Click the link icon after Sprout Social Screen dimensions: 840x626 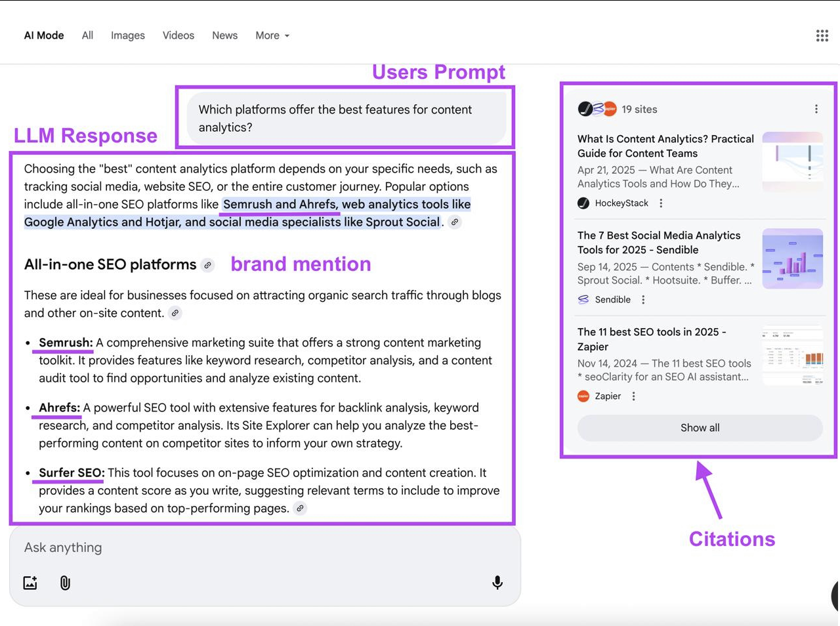pyautogui.click(x=455, y=222)
